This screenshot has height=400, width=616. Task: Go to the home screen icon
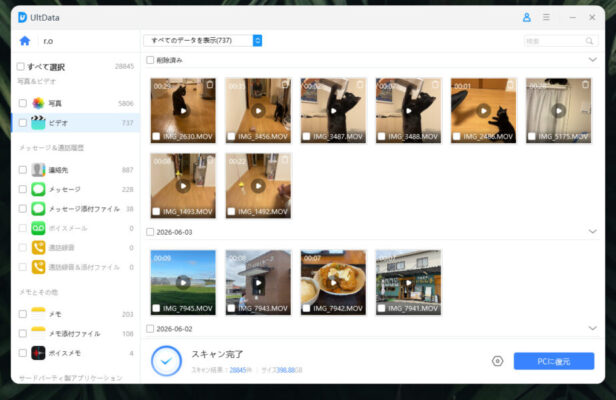click(25, 41)
